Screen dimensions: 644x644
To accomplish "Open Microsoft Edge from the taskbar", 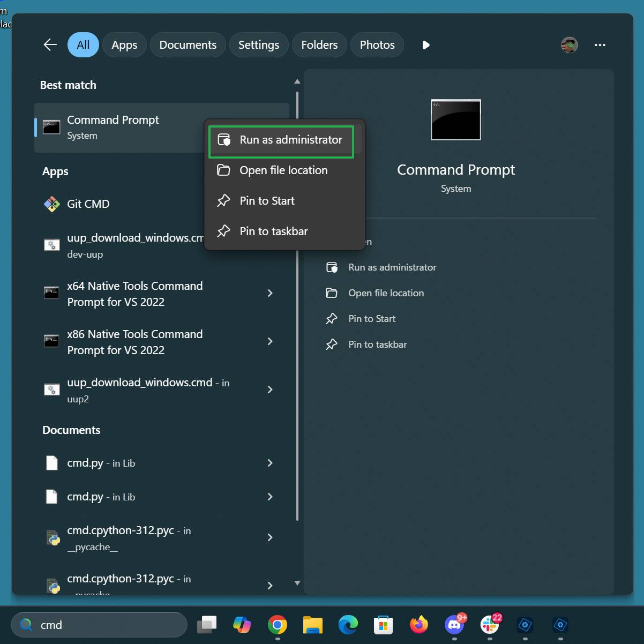I will [x=348, y=625].
